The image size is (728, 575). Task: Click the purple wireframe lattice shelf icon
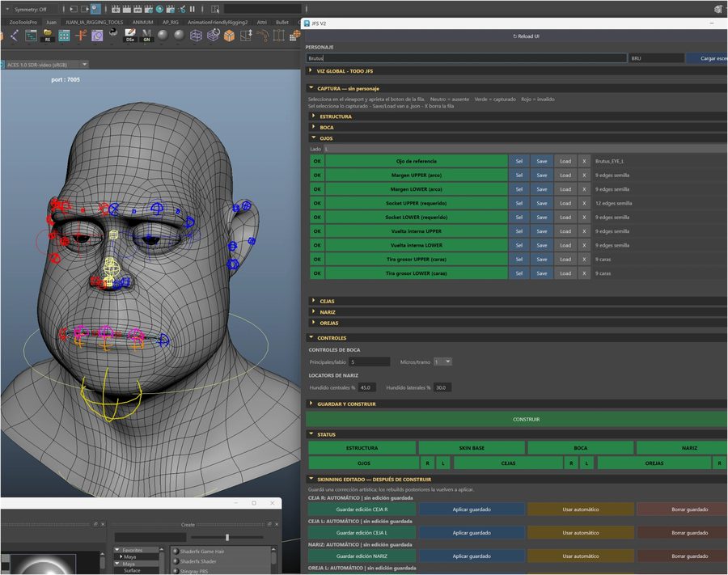196,36
